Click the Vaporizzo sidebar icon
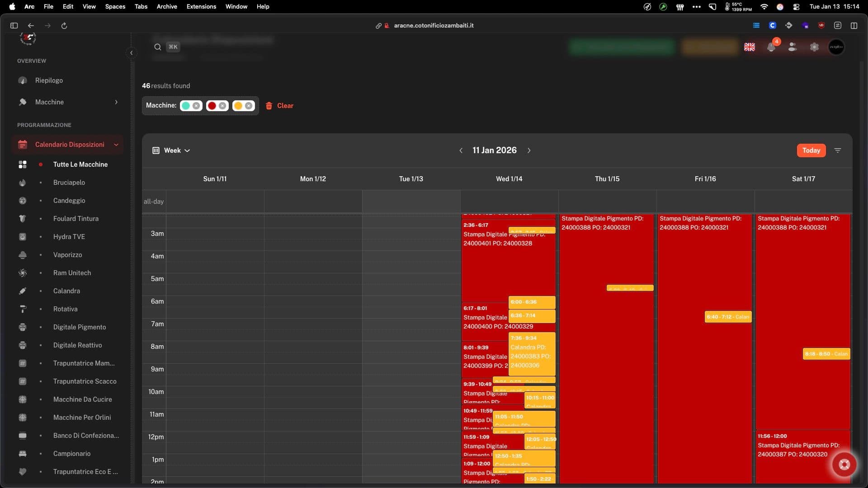The image size is (868, 488). click(23, 255)
